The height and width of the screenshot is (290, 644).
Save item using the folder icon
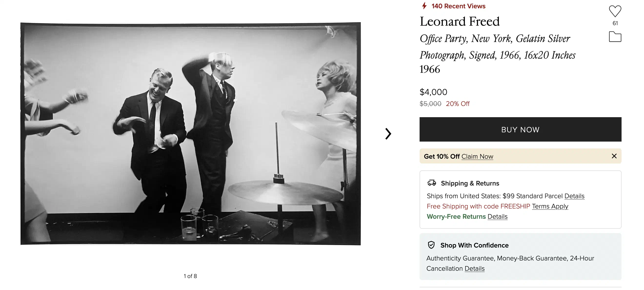(615, 37)
